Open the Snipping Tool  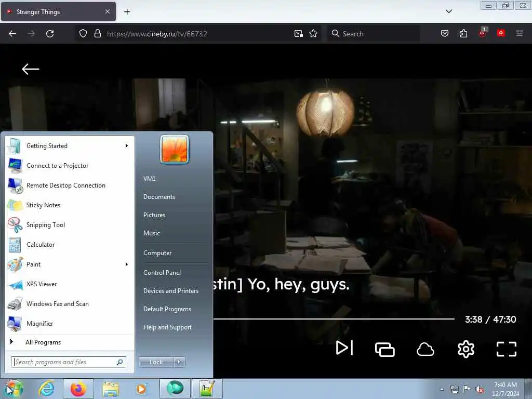pos(70,224)
